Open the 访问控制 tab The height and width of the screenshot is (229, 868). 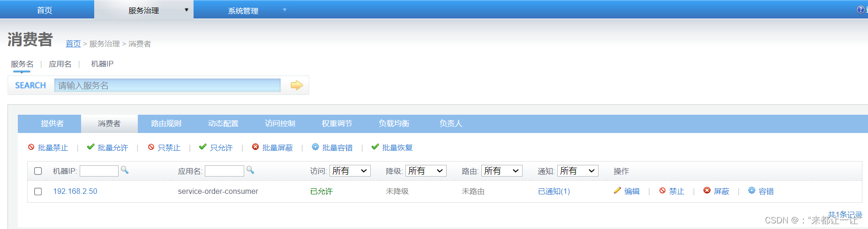(280, 124)
